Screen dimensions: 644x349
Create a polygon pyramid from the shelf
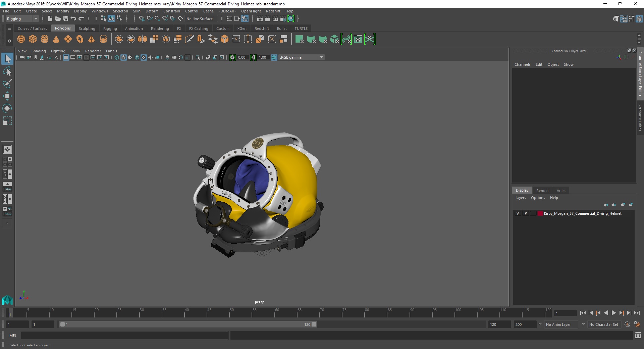(92, 39)
